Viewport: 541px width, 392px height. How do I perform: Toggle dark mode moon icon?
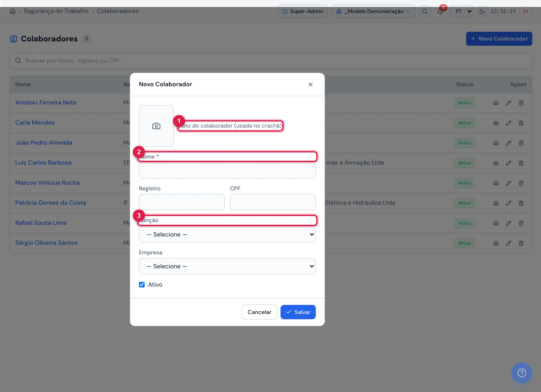[482, 11]
